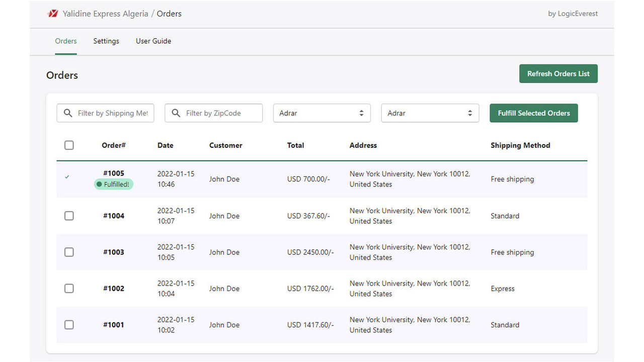644x362 pixels.
Task: Click the magnifier icon in Shipping Method filter
Action: (68, 113)
